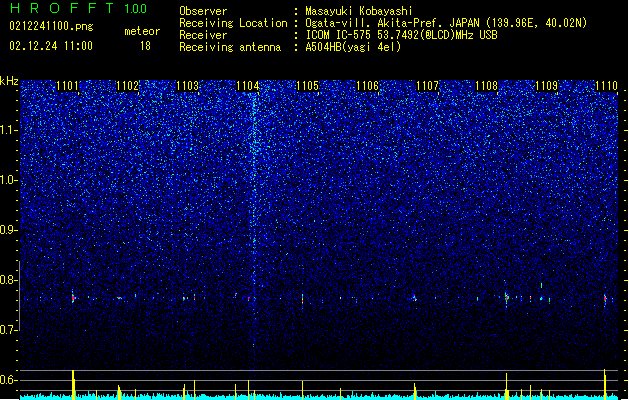Click the yellow intensity spike under 1110
The width and height of the screenshot is (629, 400).
(x=605, y=384)
